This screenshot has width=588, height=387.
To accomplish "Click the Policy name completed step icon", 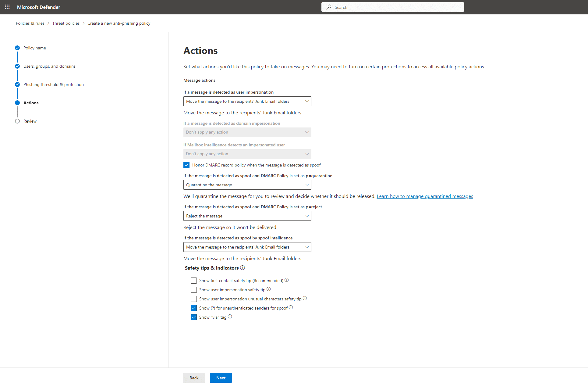I will pos(17,48).
